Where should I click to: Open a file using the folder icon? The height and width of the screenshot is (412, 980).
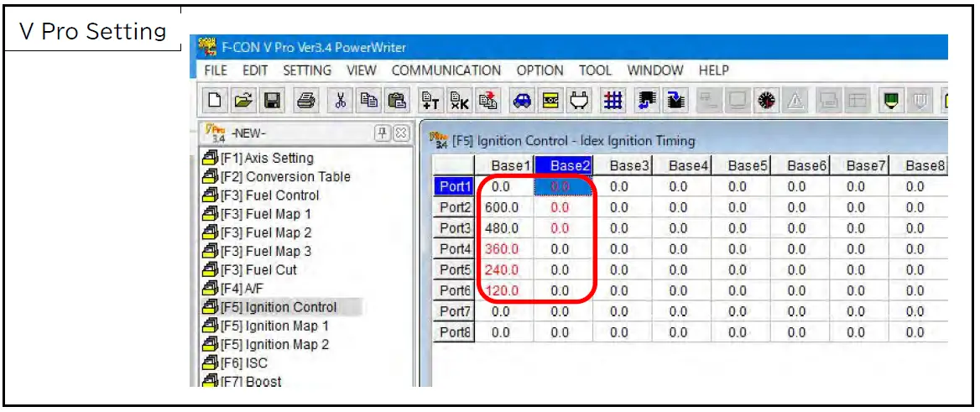click(x=244, y=100)
